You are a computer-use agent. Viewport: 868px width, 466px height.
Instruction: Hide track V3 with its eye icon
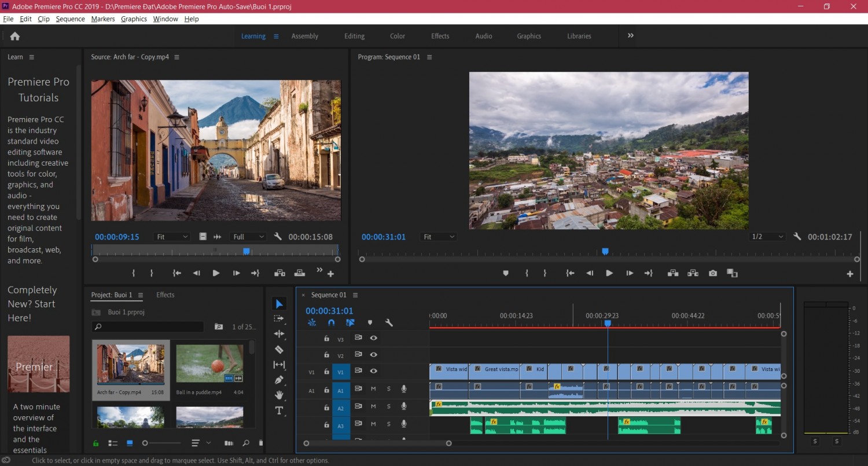374,338
